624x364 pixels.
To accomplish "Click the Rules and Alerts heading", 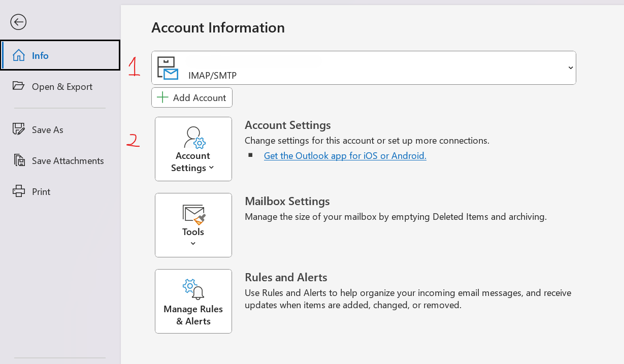I will [x=286, y=277].
